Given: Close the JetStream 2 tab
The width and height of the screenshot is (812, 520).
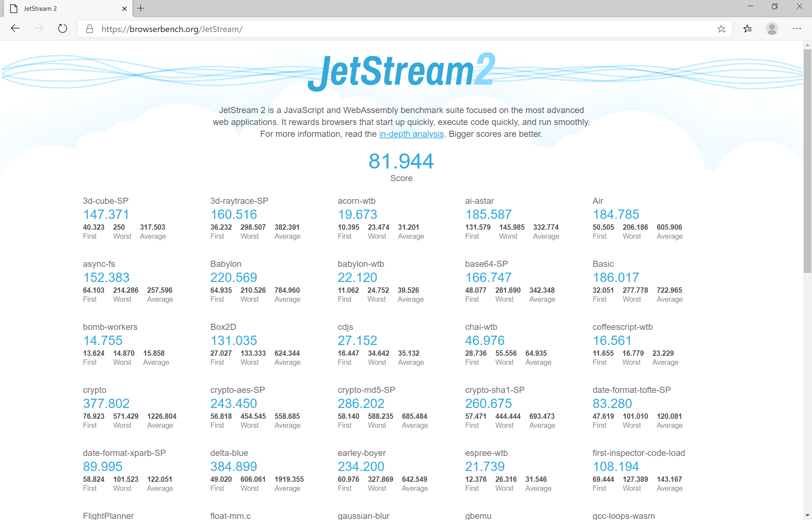Looking at the screenshot, I should tap(125, 9).
